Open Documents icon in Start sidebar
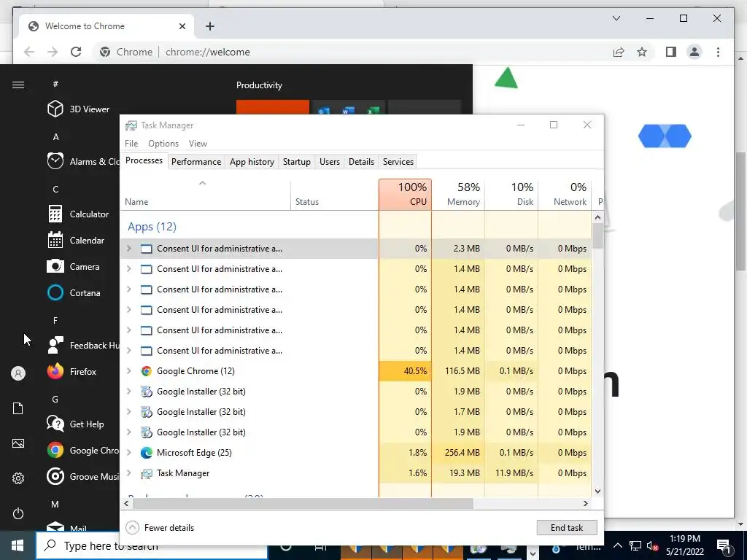The height and width of the screenshot is (560, 747). (18, 408)
